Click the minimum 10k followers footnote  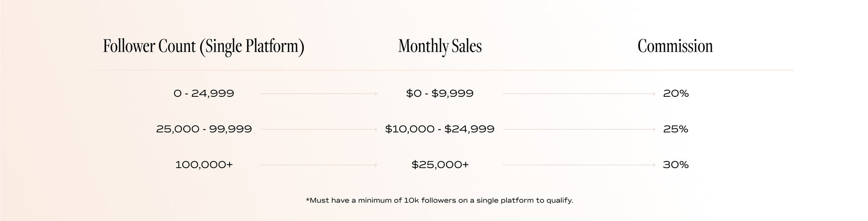click(439, 200)
